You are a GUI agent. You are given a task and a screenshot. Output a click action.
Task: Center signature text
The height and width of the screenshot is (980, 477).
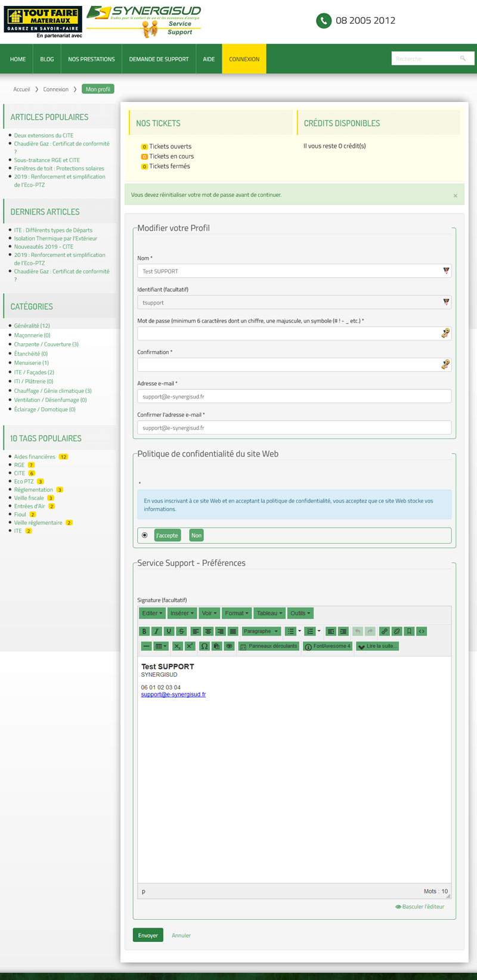point(208,631)
